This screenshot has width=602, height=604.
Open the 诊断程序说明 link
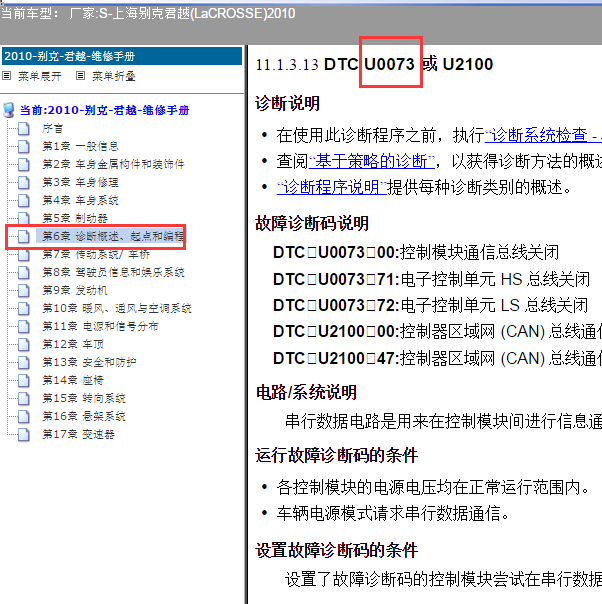[x=332, y=187]
